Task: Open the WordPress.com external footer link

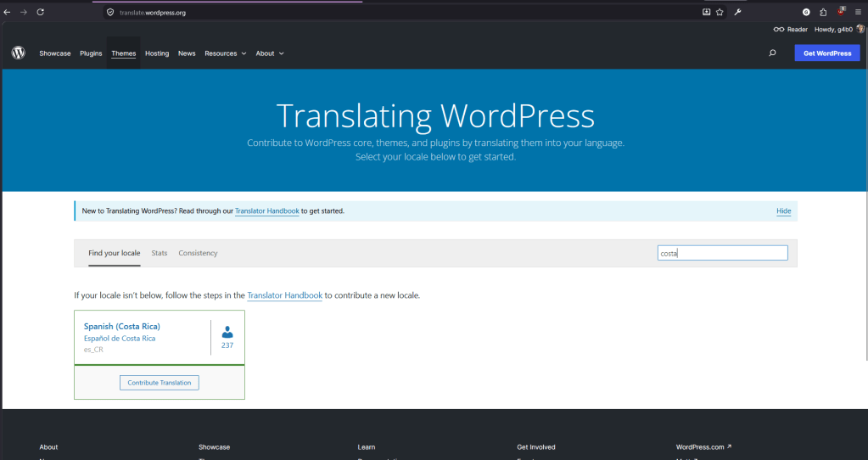Action: click(x=703, y=446)
